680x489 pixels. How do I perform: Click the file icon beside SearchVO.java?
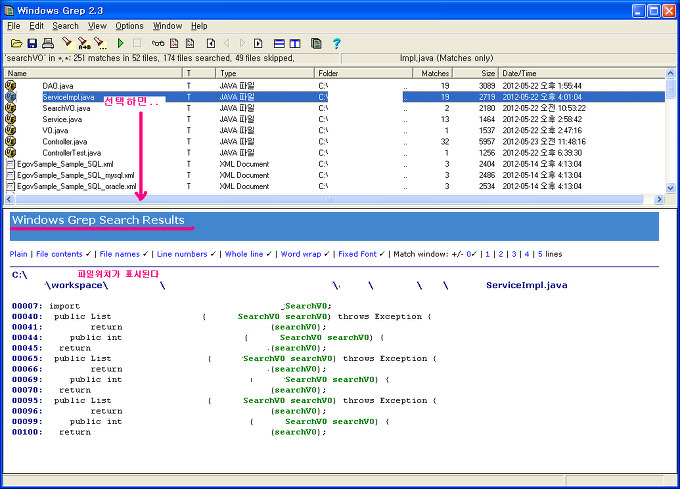[x=10, y=108]
